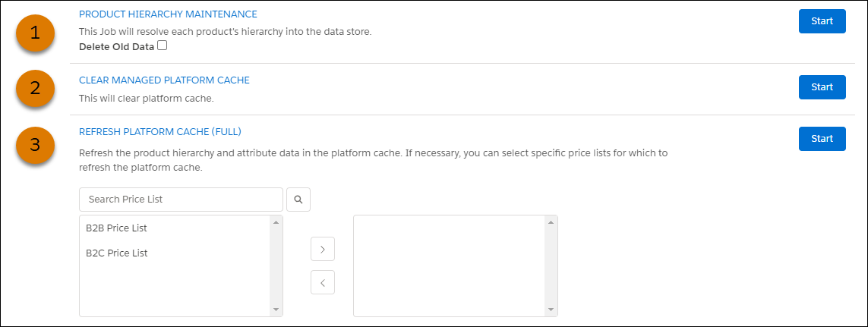
Task: Click the orange circle numbered 2
Action: pyautogui.click(x=36, y=88)
